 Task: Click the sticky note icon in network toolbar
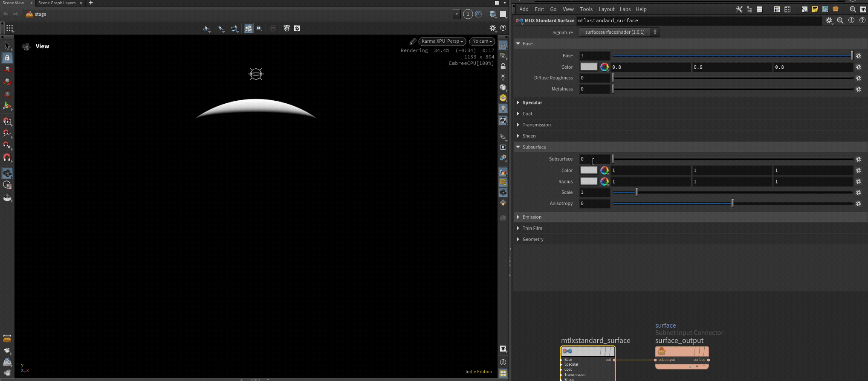point(814,9)
